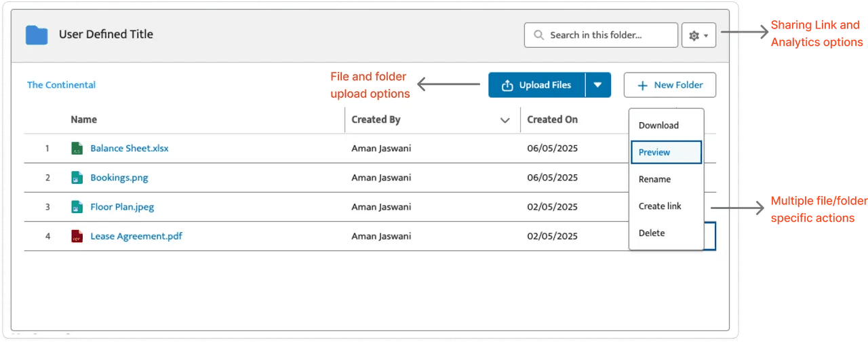868x342 pixels.
Task: Click the Excel file icon for Balance Sheet.xlsx
Action: point(77,148)
